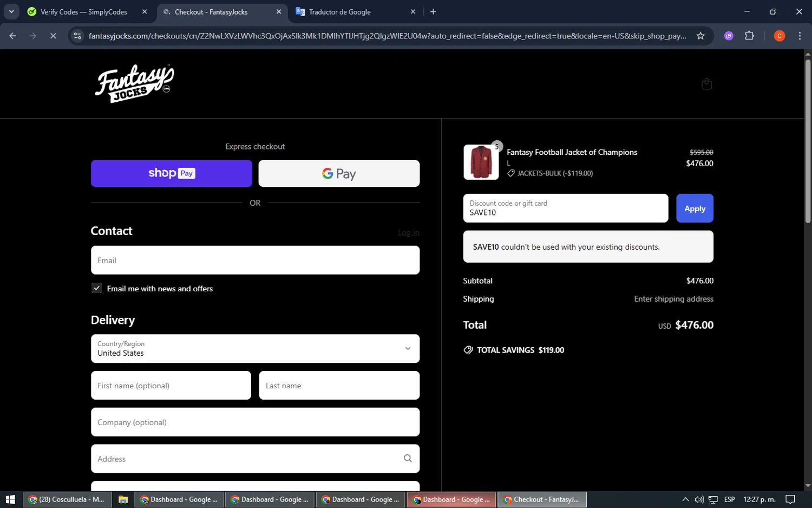
Task: Click the address search magnifier icon
Action: pos(408,459)
